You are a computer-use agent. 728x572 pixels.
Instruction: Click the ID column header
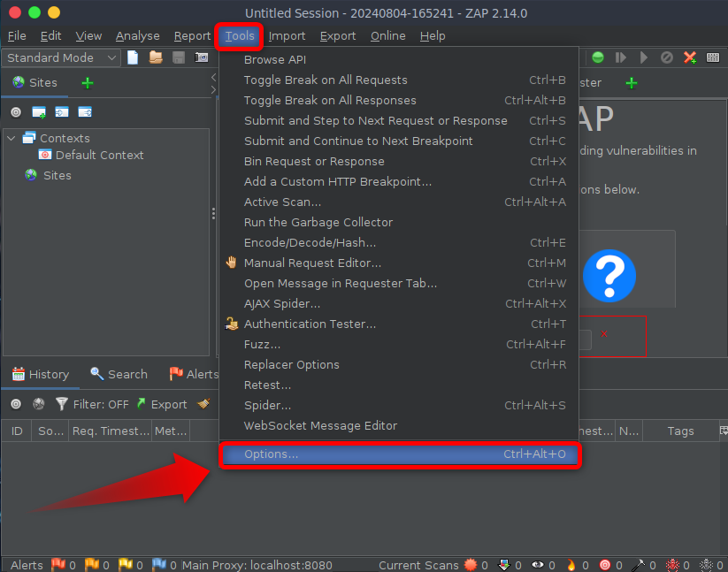tap(17, 431)
